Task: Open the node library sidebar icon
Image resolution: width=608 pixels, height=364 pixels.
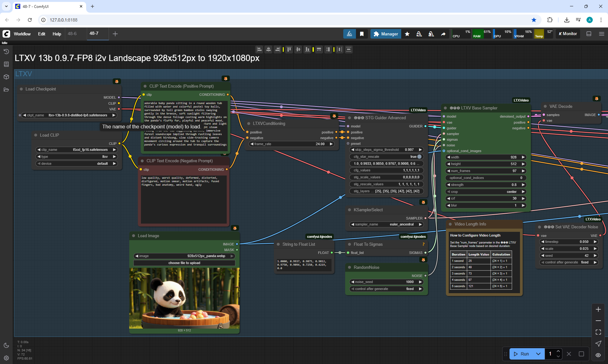Action: click(x=6, y=64)
